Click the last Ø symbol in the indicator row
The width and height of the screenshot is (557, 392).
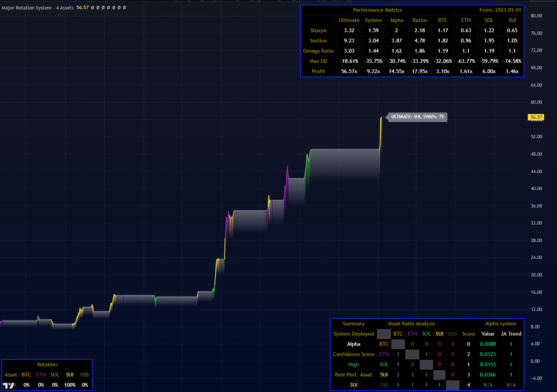pyautogui.click(x=124, y=8)
